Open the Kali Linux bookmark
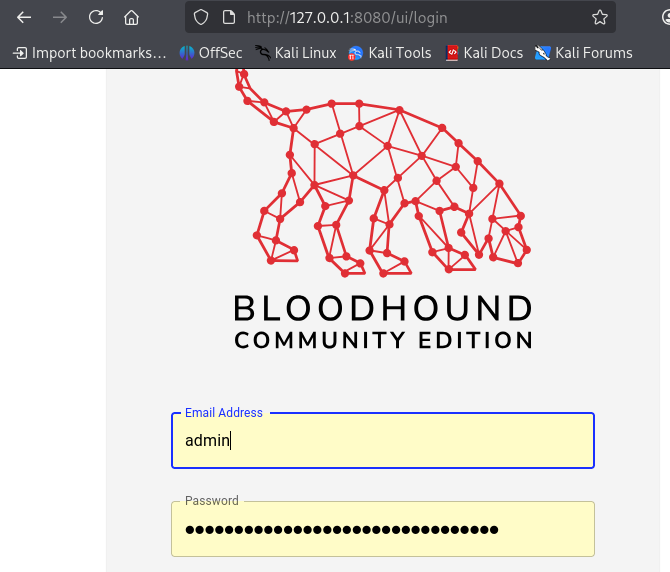This screenshot has width=670, height=572. tap(295, 53)
